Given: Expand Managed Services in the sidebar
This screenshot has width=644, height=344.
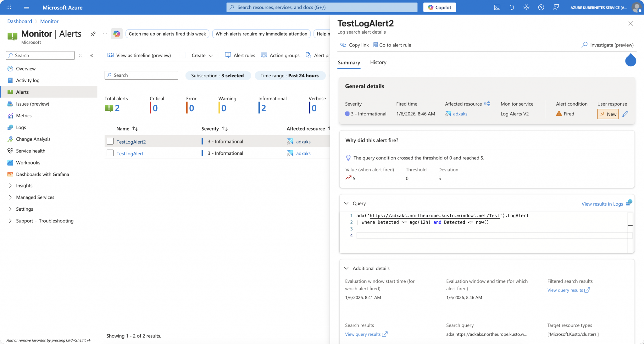Looking at the screenshot, I should [10, 197].
